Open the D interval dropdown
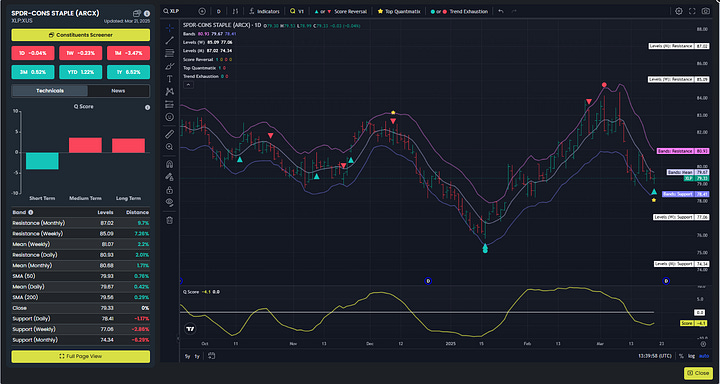 click(x=219, y=11)
